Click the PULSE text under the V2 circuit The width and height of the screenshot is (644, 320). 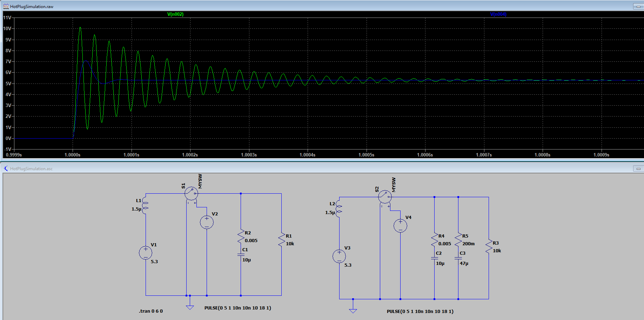tap(238, 308)
